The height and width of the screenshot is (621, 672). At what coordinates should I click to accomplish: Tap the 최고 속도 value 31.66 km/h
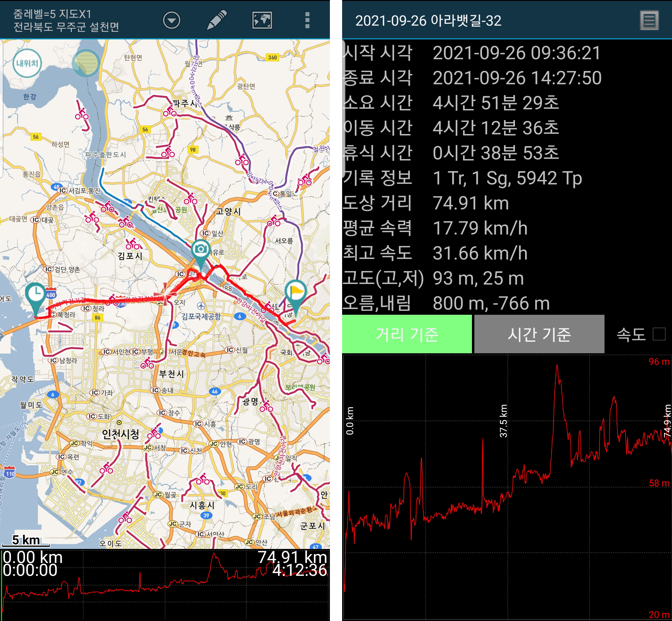(x=480, y=253)
